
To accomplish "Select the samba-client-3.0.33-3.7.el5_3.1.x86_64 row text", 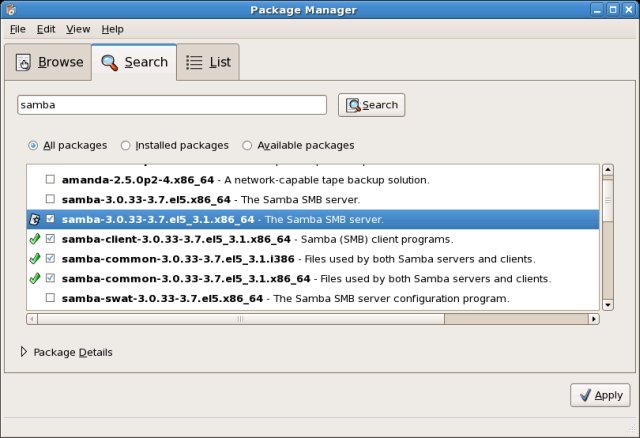I will pos(257,239).
